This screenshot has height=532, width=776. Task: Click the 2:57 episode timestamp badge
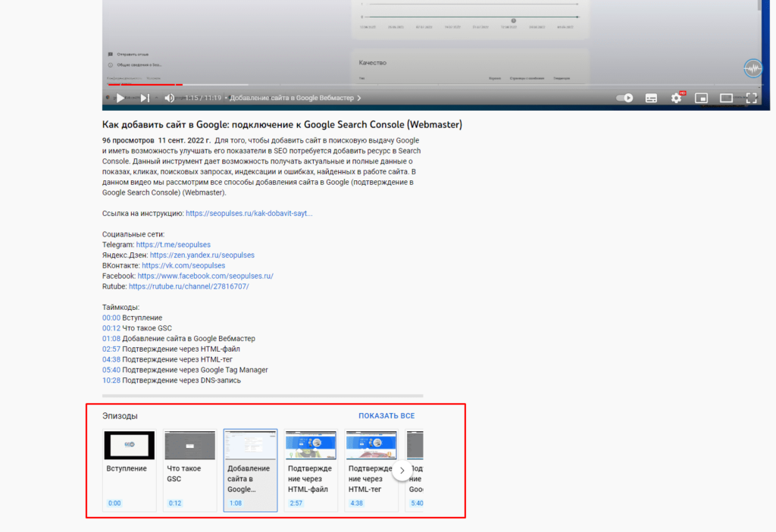coord(296,502)
